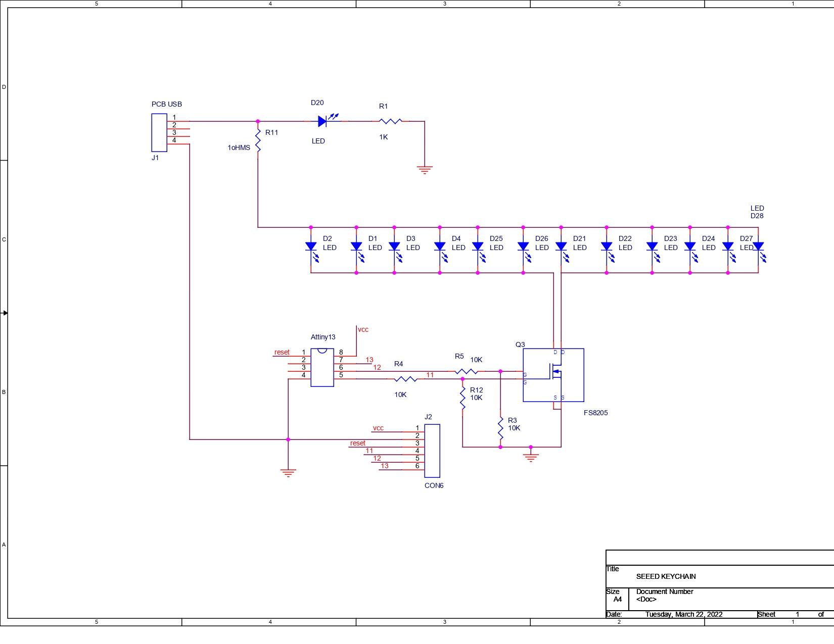This screenshot has height=644, width=834.
Task: Click the PCB USB label text
Action: [x=167, y=104]
